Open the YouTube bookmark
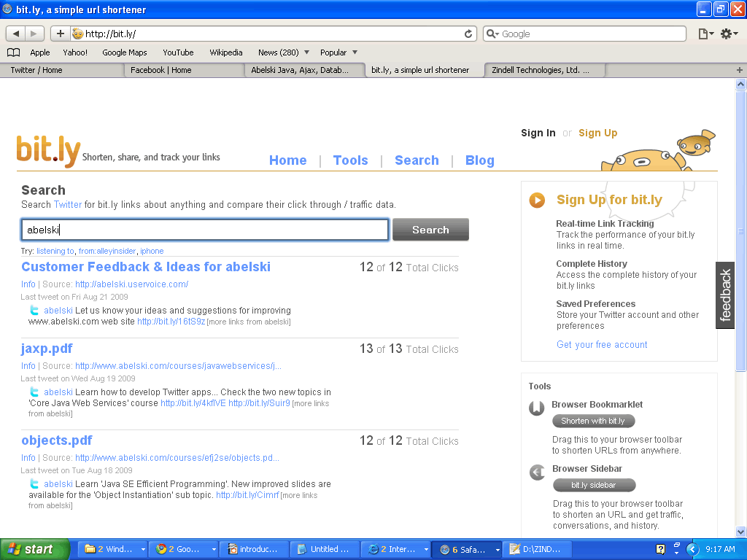The height and width of the screenshot is (560, 747). click(178, 52)
